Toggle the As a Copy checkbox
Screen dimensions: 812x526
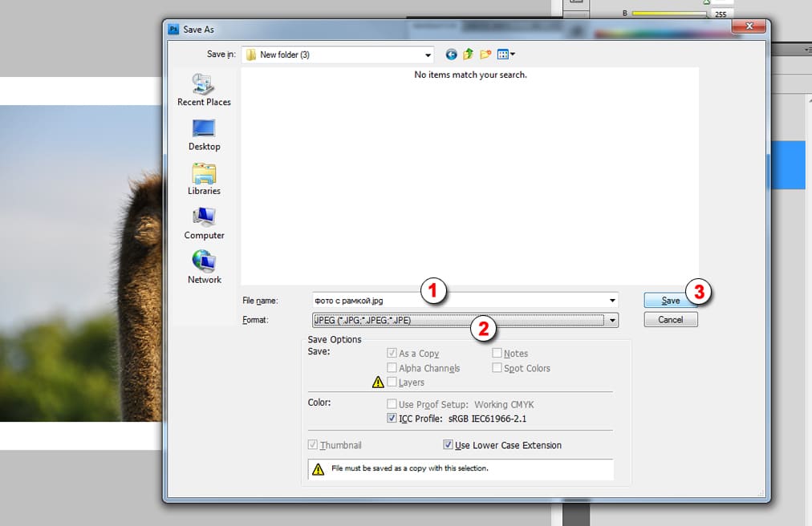(392, 353)
